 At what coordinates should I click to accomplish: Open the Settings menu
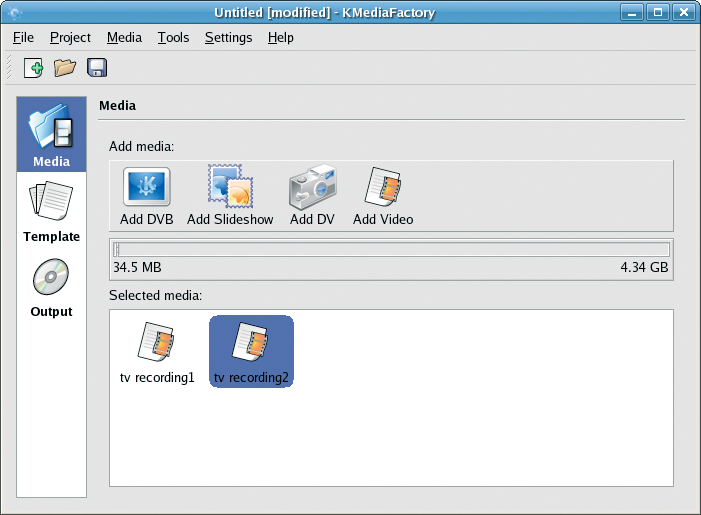pos(228,38)
